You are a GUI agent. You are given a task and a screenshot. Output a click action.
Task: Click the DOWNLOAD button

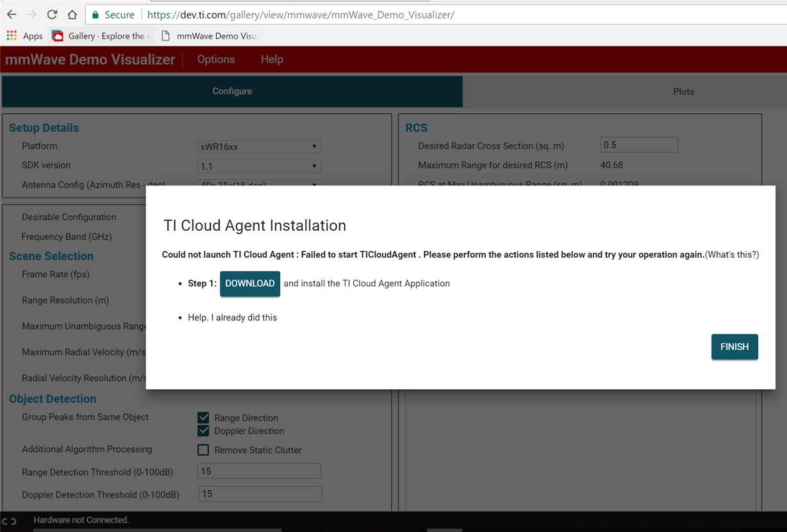pos(250,283)
